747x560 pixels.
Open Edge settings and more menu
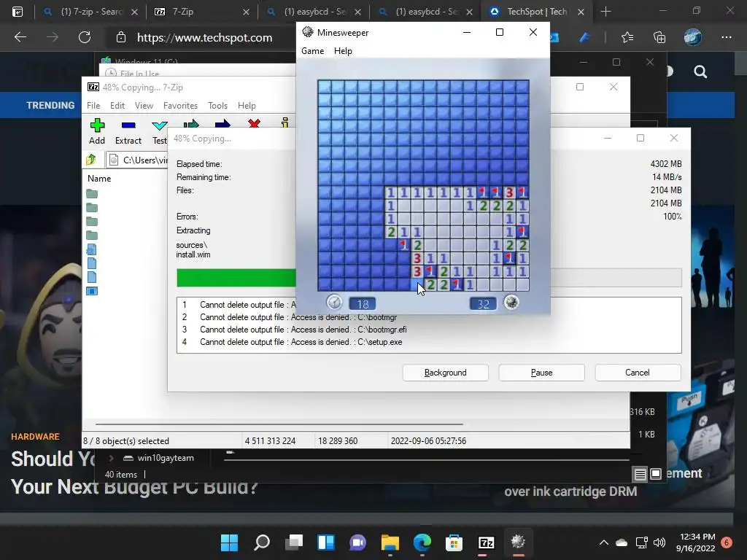(x=726, y=37)
